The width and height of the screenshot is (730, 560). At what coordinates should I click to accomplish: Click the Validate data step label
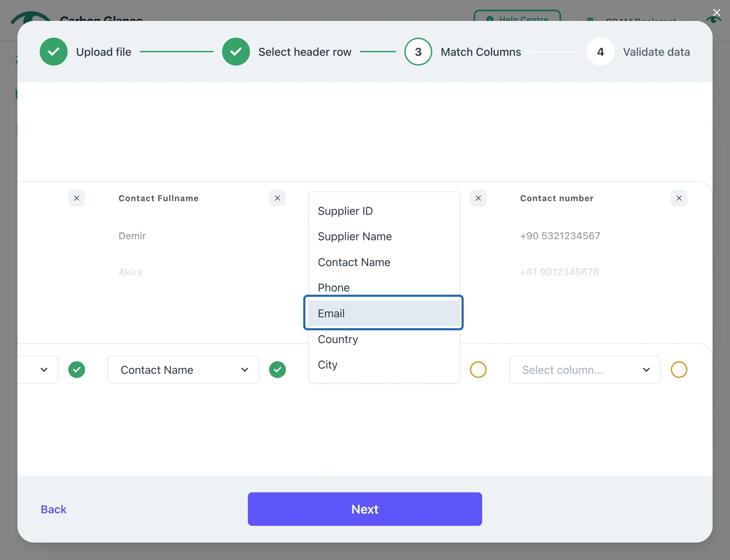(656, 52)
